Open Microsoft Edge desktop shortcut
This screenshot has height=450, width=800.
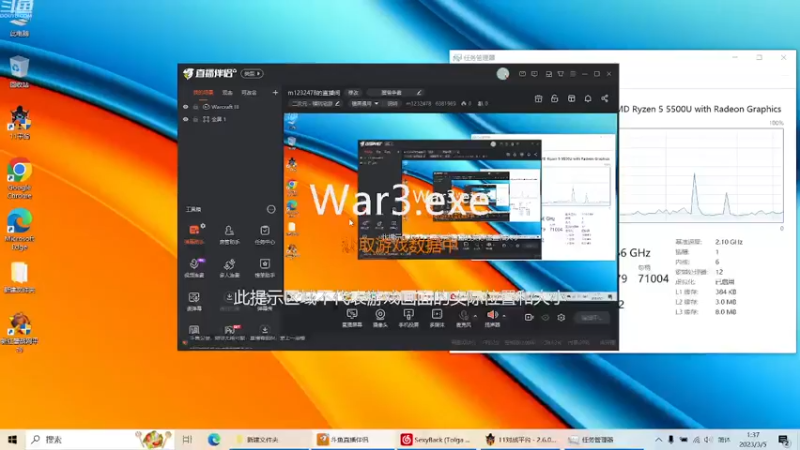click(x=19, y=229)
